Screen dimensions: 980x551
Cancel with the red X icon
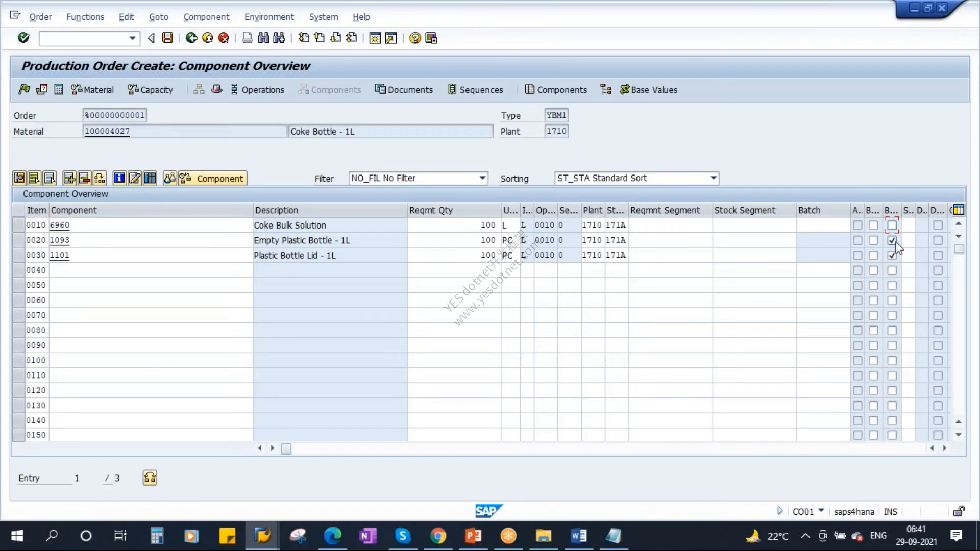tap(224, 38)
